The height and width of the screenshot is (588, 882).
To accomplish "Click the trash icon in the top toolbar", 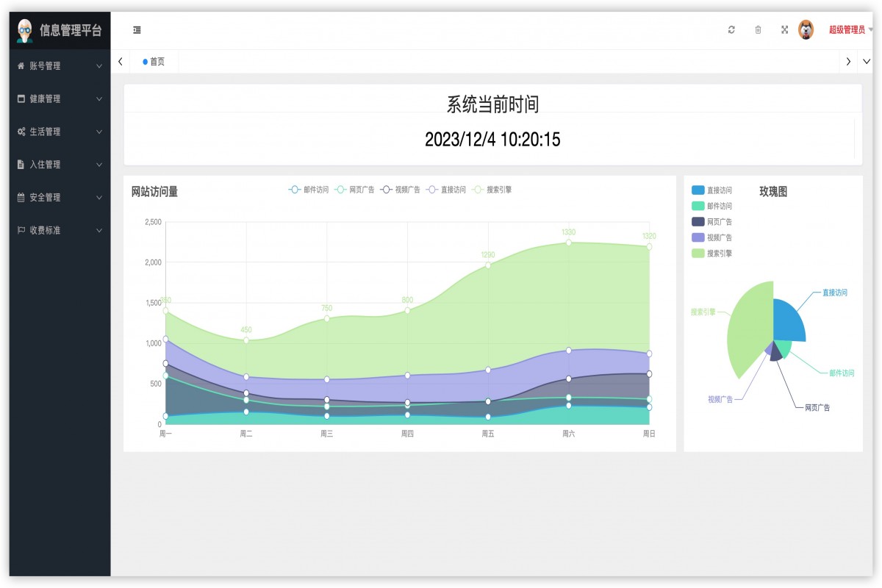I will pyautogui.click(x=758, y=29).
